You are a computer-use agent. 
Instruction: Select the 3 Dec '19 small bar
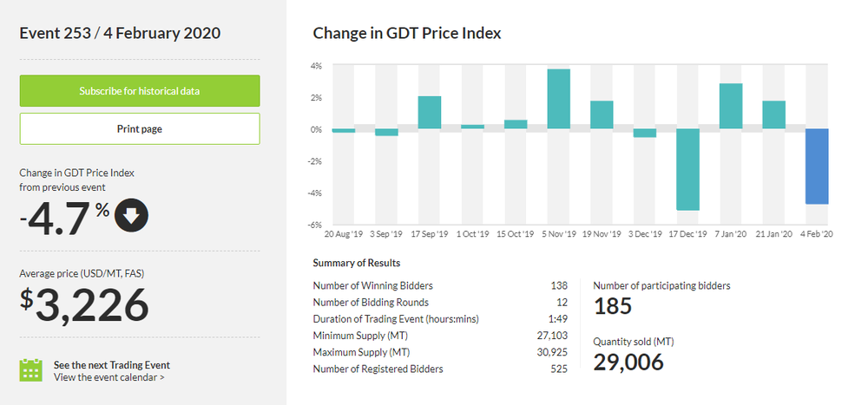tap(645, 134)
